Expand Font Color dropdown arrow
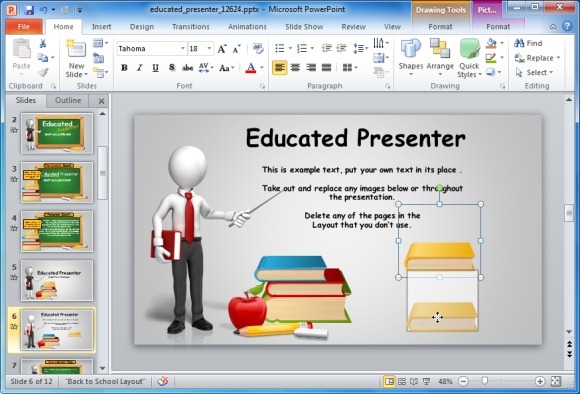This screenshot has width=580, height=394. (x=262, y=68)
